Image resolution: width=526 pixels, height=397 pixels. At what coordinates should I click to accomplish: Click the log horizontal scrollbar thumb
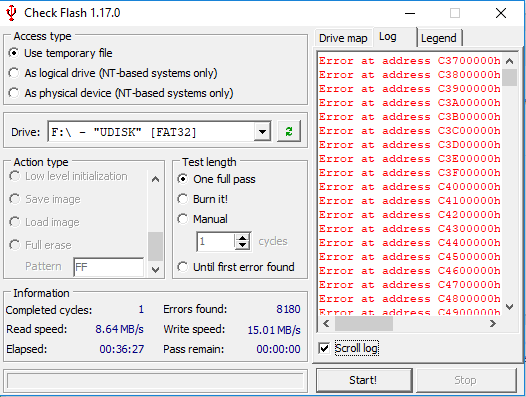[364, 324]
